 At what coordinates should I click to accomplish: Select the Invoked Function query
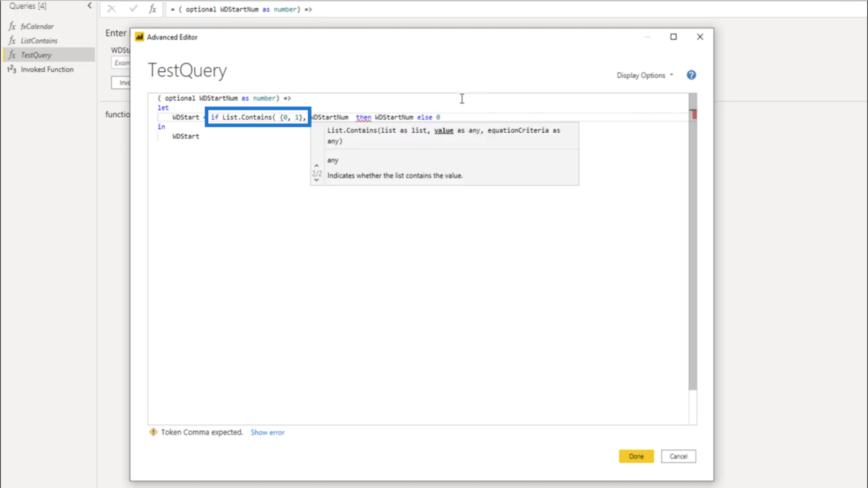[x=48, y=69]
